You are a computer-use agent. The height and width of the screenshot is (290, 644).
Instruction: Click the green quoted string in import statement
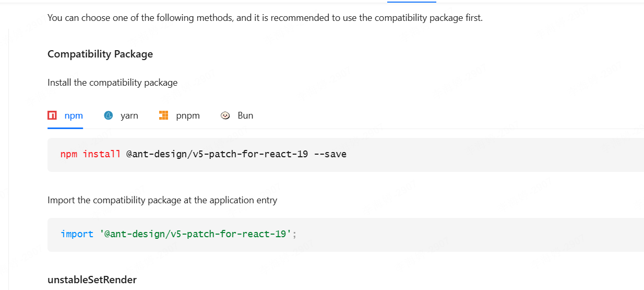196,234
